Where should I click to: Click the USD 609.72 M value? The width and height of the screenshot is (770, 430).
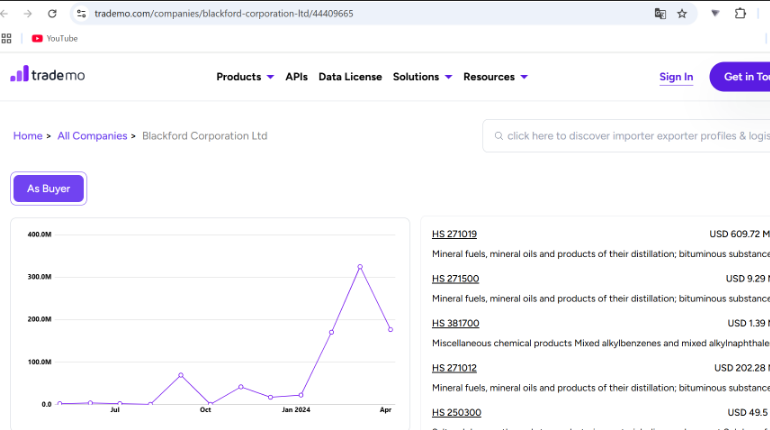pos(740,234)
